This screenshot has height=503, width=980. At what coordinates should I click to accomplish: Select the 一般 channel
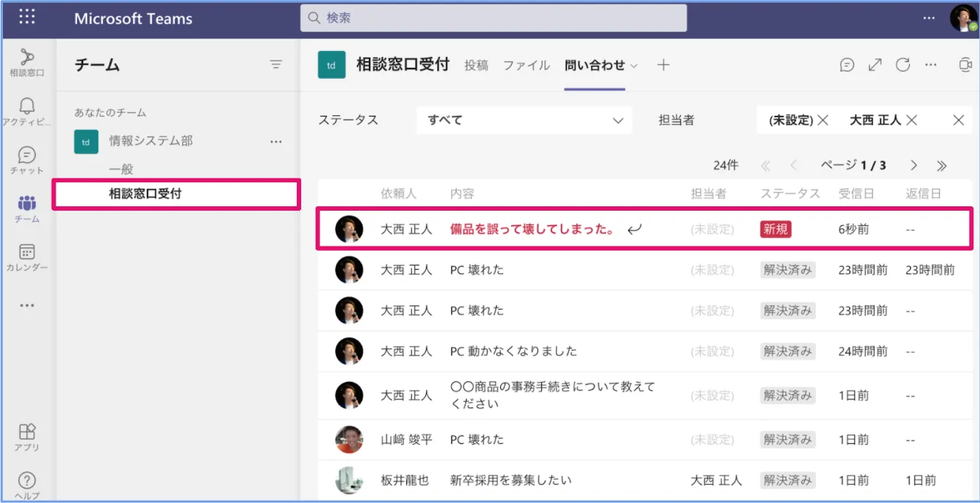(x=122, y=169)
